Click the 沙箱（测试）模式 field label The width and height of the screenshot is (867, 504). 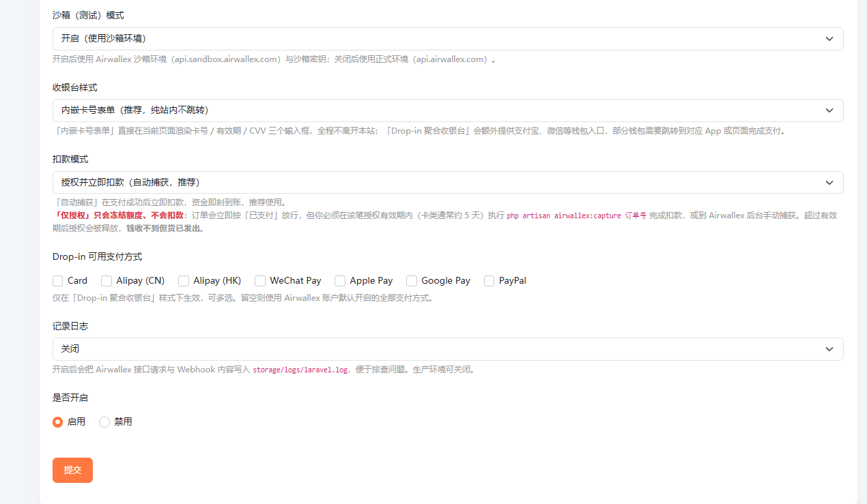pos(88,15)
